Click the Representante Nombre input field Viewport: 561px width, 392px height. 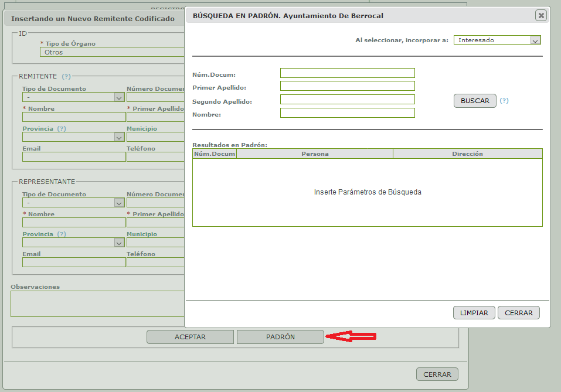74,223
